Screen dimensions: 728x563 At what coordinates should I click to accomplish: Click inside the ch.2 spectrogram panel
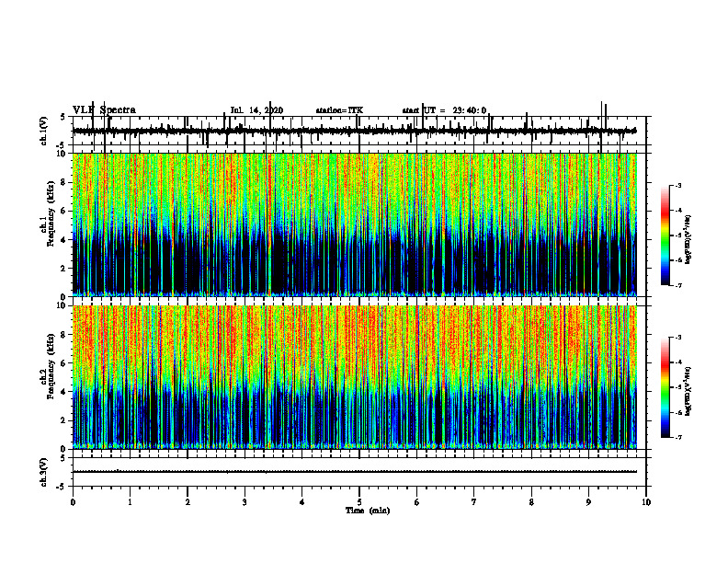(x=354, y=377)
